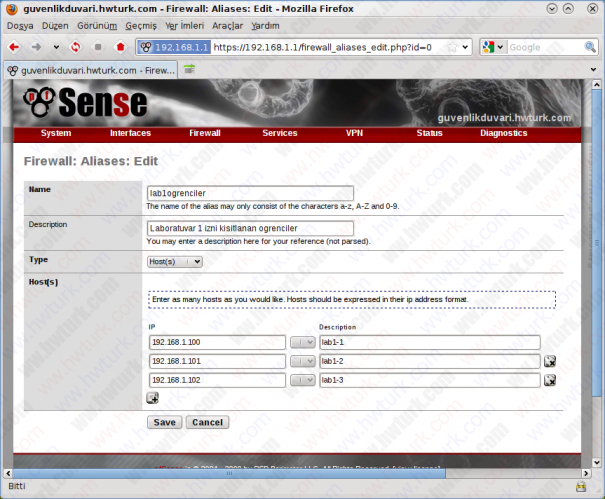Click the stop loading icon

pos(98,47)
